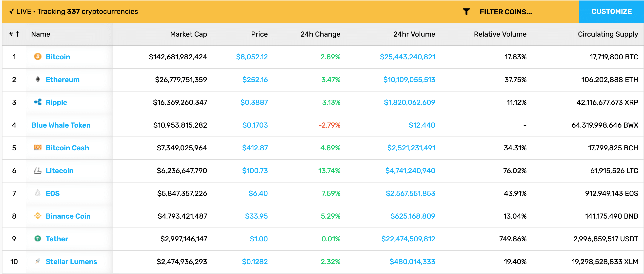The width and height of the screenshot is (644, 274).
Task: Click Litecoin 24h change 13.74%
Action: pos(329,171)
